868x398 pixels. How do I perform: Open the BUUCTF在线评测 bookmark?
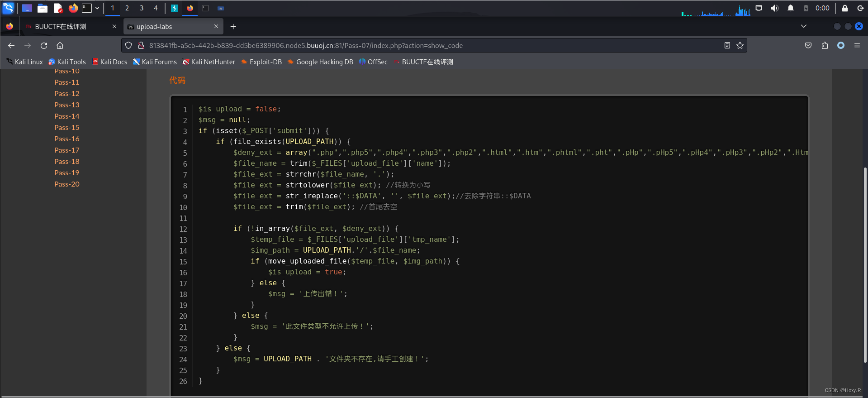pyautogui.click(x=423, y=62)
